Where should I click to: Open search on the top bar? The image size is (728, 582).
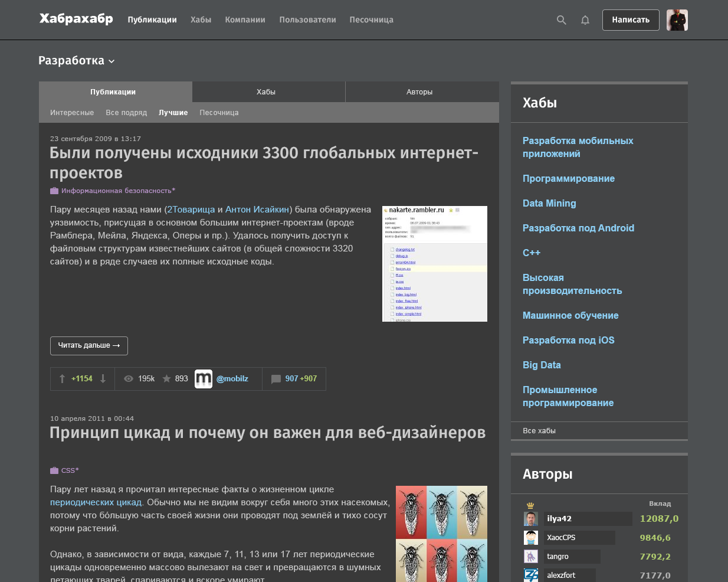point(560,19)
